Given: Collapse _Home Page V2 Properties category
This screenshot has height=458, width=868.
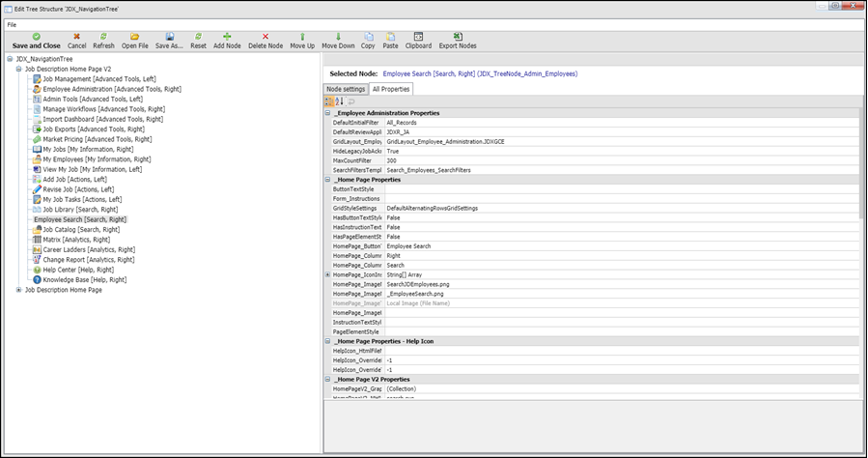Looking at the screenshot, I should (327, 380).
